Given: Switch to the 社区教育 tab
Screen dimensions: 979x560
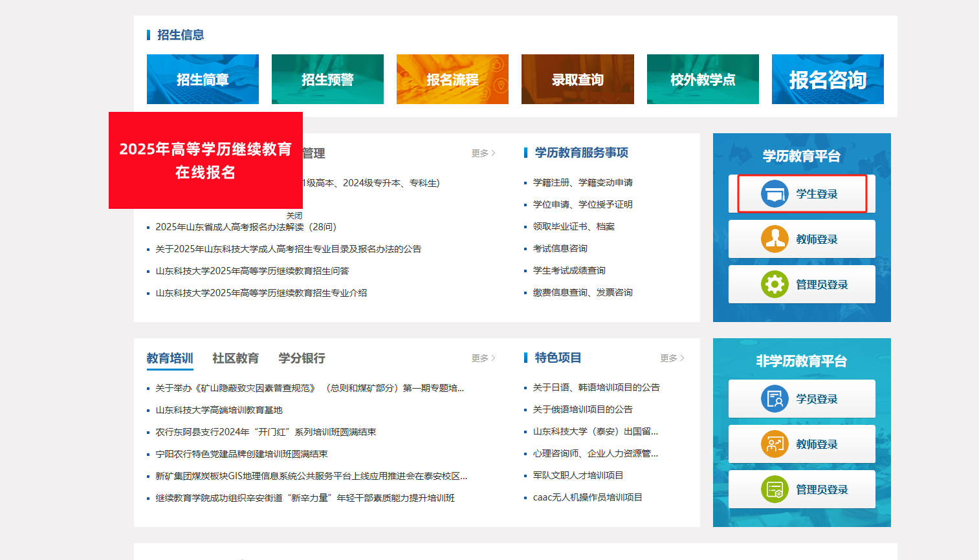Looking at the screenshot, I should point(236,358).
